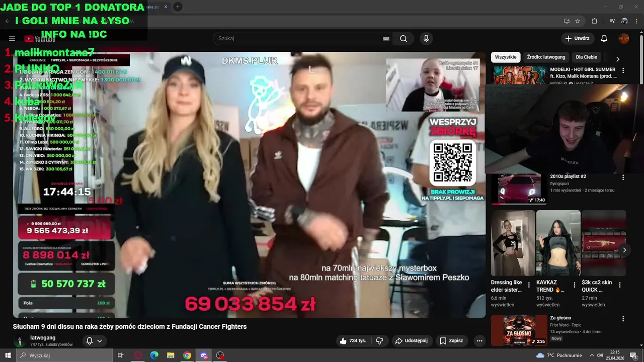Open KAVKAZ TREND short thumbnail
644x362 pixels.
(x=558, y=243)
